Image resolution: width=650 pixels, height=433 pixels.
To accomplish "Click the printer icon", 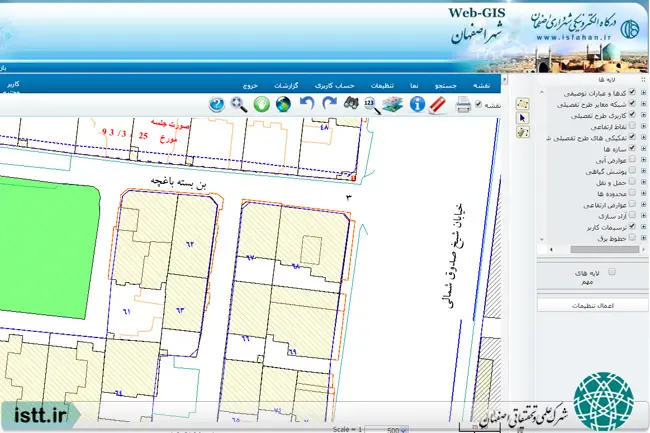I will coord(463,104).
